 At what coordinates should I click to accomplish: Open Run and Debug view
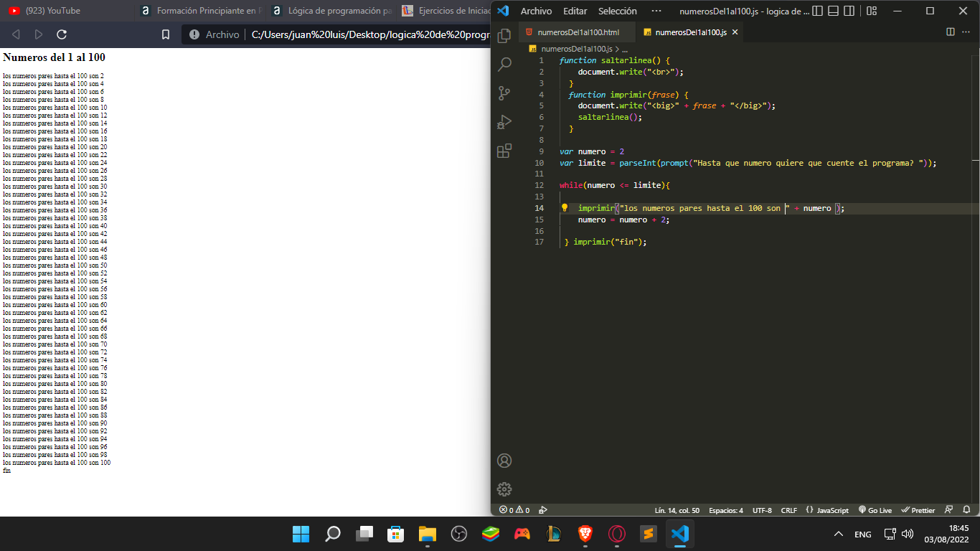coord(504,122)
